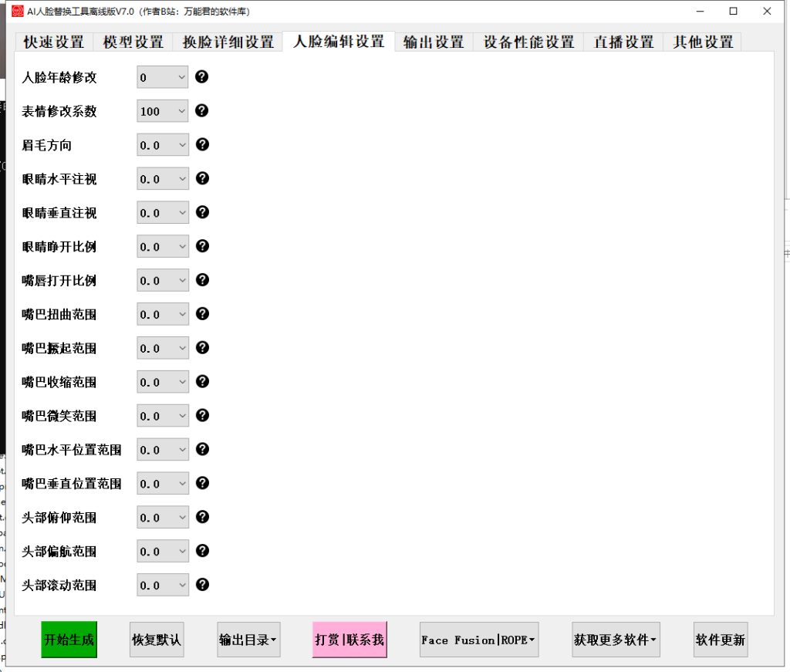Expand the 表情修改系数 dropdown
The width and height of the screenshot is (790, 672).
181,111
